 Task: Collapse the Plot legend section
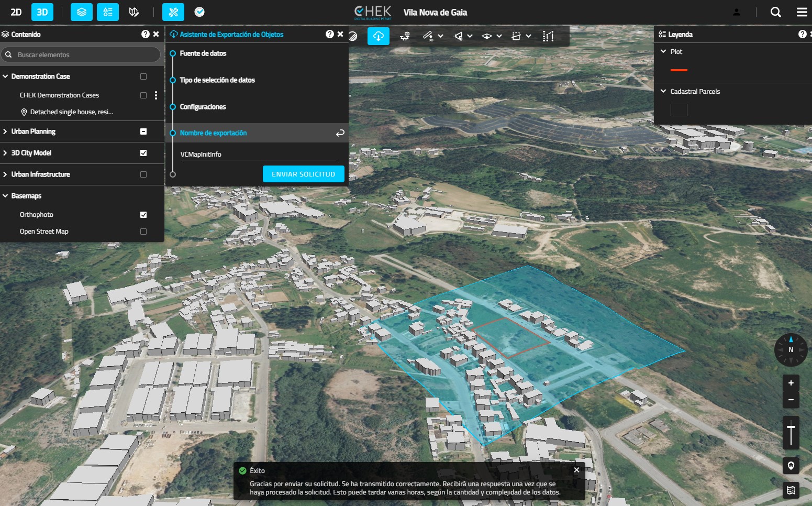click(x=663, y=51)
